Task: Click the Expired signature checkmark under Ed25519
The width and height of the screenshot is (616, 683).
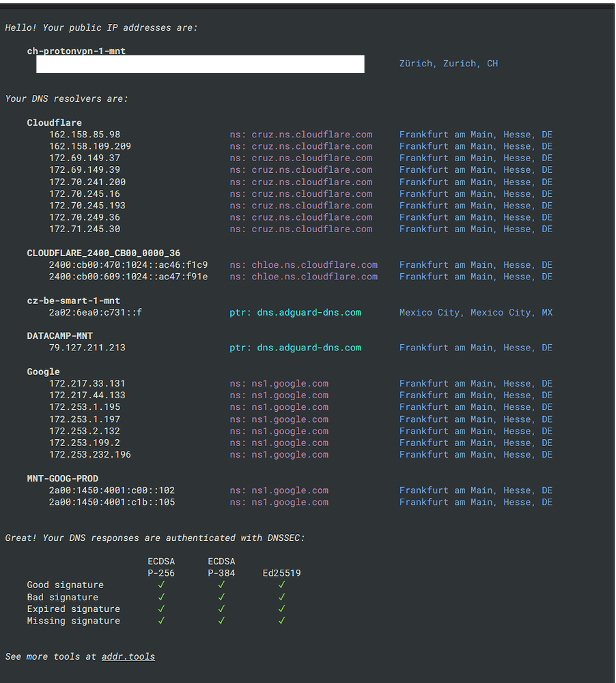Action: pyautogui.click(x=281, y=609)
